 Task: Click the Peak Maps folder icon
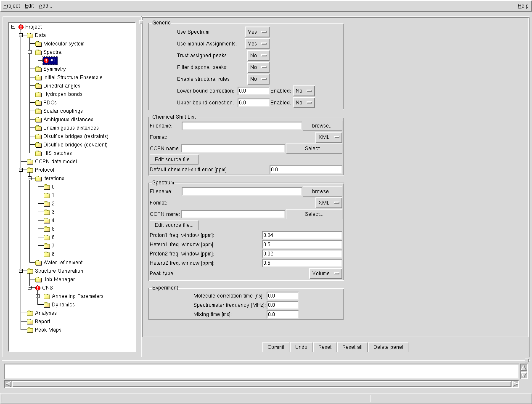pos(30,330)
